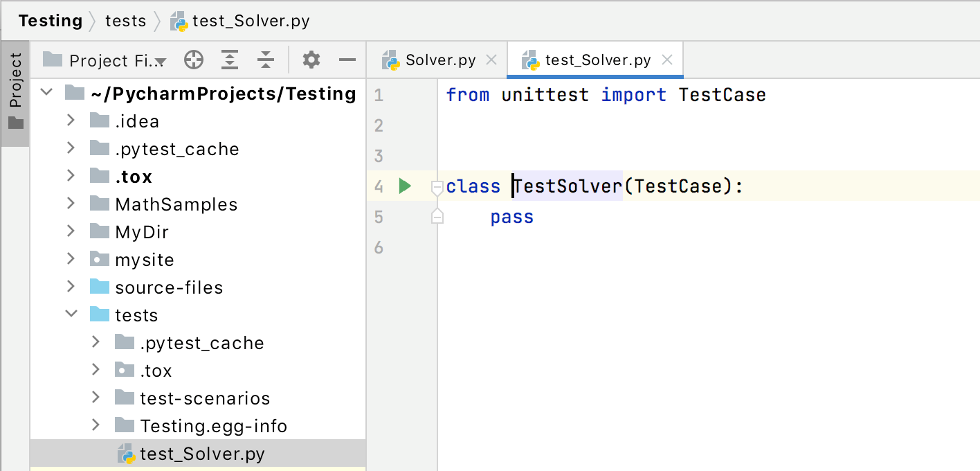Expand the MathSamples folder
Viewport: 980px width, 471px height.
click(71, 204)
